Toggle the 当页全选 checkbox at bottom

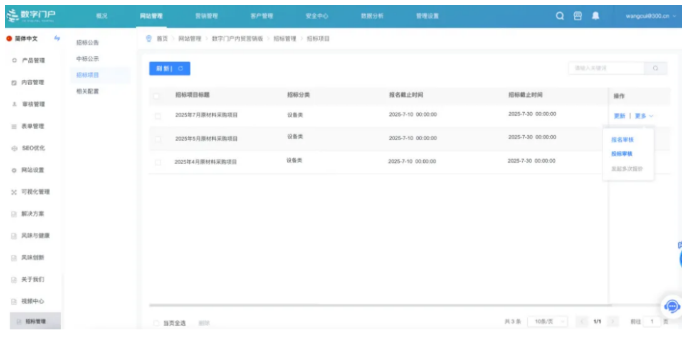[156, 323]
